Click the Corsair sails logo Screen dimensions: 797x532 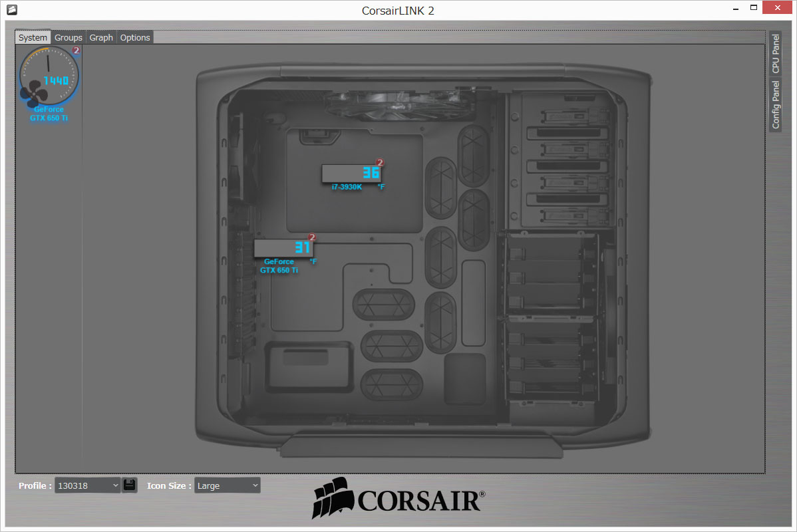(333, 498)
